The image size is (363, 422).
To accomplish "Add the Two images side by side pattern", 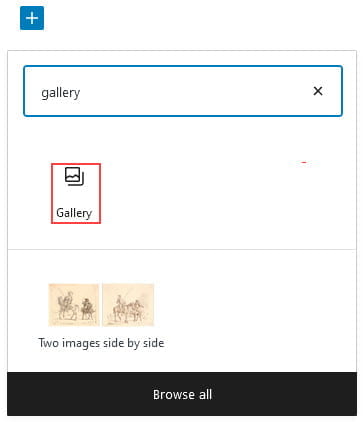I will (x=101, y=316).
